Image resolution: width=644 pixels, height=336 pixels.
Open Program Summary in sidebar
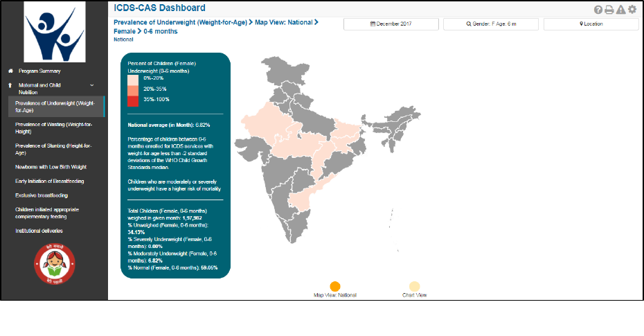[39, 71]
